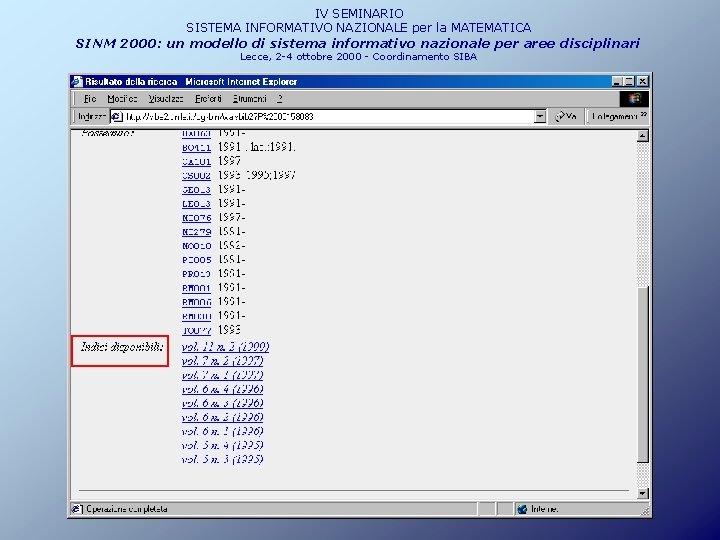The width and height of the screenshot is (720, 540).
Task: Open index link vol. 6 n. 4 (1996)
Action: point(223,389)
